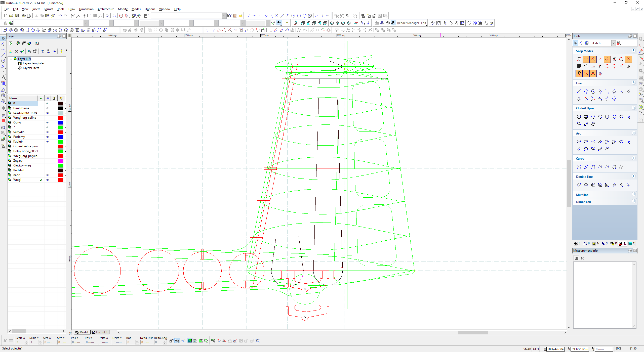Select the LayersFilters tree item
This screenshot has height=352, width=644.
(31, 68)
